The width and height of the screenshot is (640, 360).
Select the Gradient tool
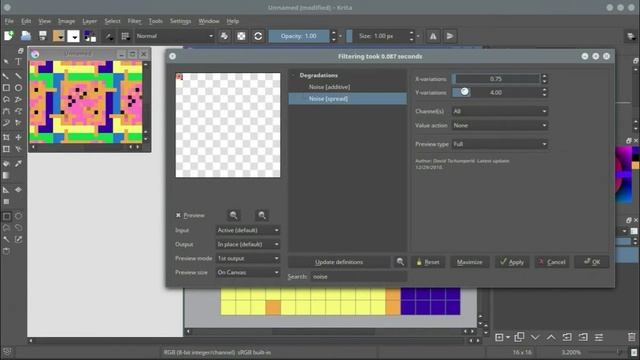tap(6, 176)
